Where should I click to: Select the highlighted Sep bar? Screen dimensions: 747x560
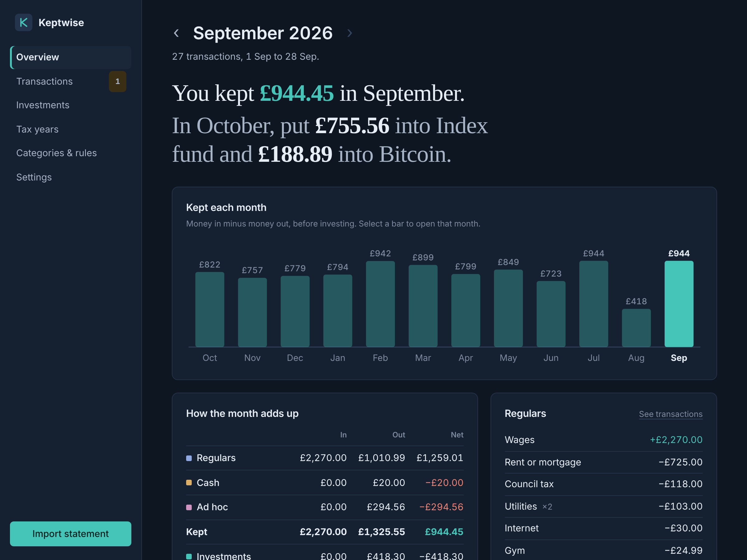679,304
